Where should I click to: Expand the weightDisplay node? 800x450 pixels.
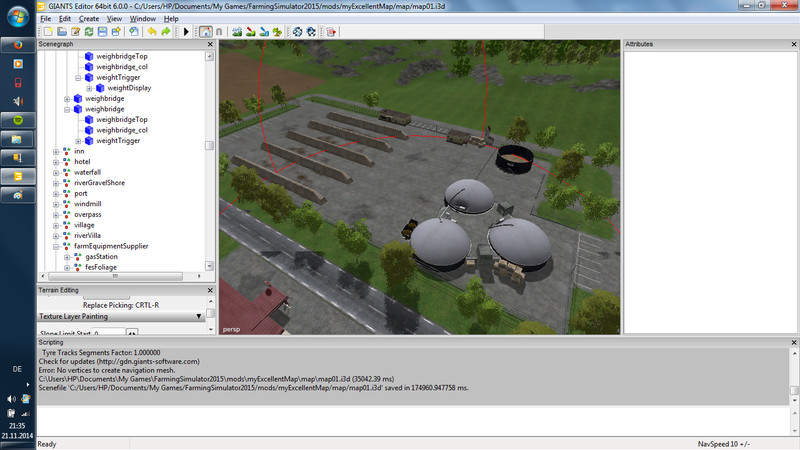[89, 88]
